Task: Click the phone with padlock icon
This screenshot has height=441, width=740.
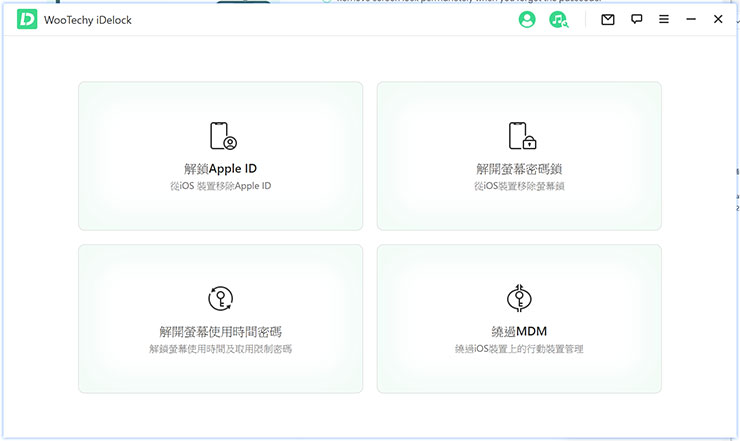Action: coord(520,136)
